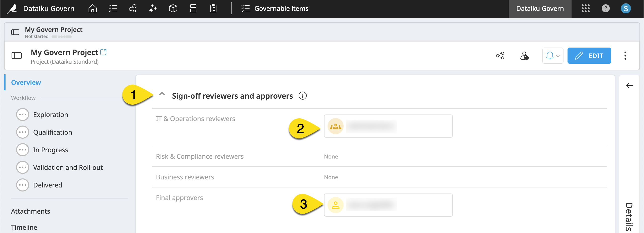Viewport: 644px width, 233px height.
Task: Click the EDIT button
Action: pyautogui.click(x=589, y=56)
